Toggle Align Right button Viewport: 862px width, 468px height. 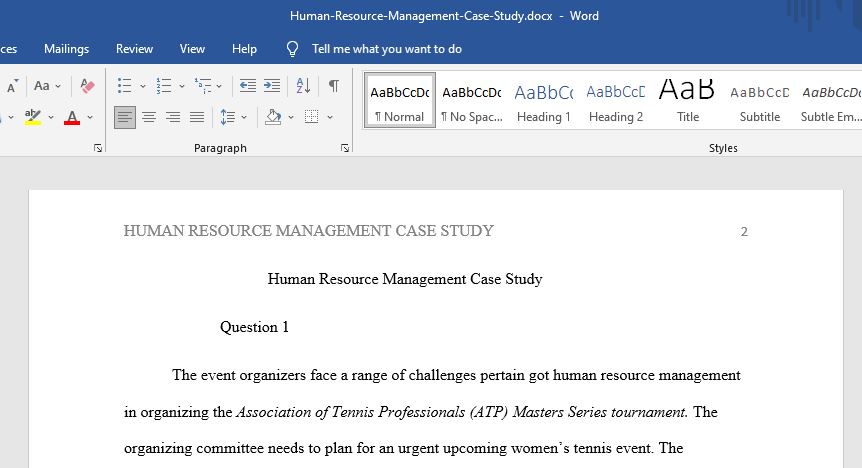tap(173, 117)
